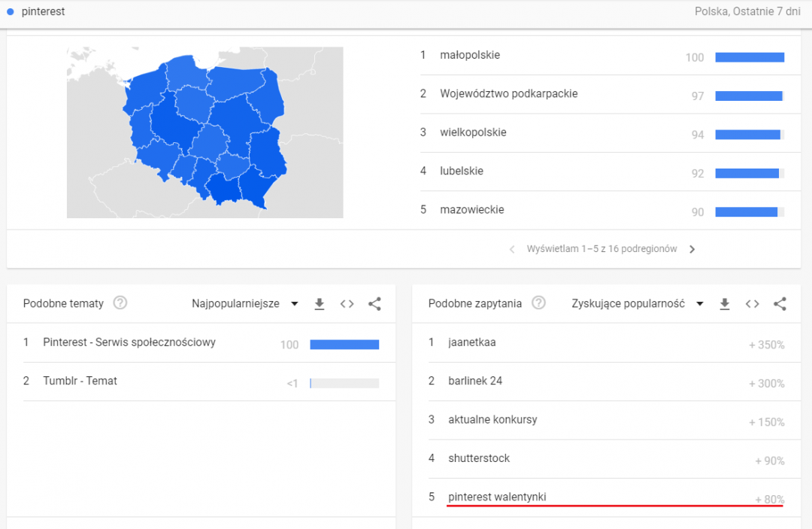Screen dimensions: 812x529
Task: Expand the Najpopularniejsze dropdown
Action: click(x=244, y=304)
